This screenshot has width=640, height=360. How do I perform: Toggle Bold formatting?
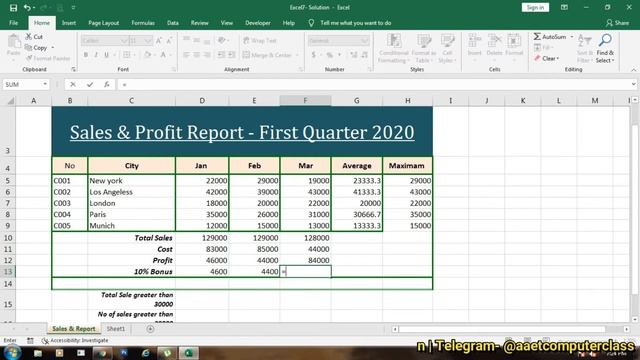[86, 55]
